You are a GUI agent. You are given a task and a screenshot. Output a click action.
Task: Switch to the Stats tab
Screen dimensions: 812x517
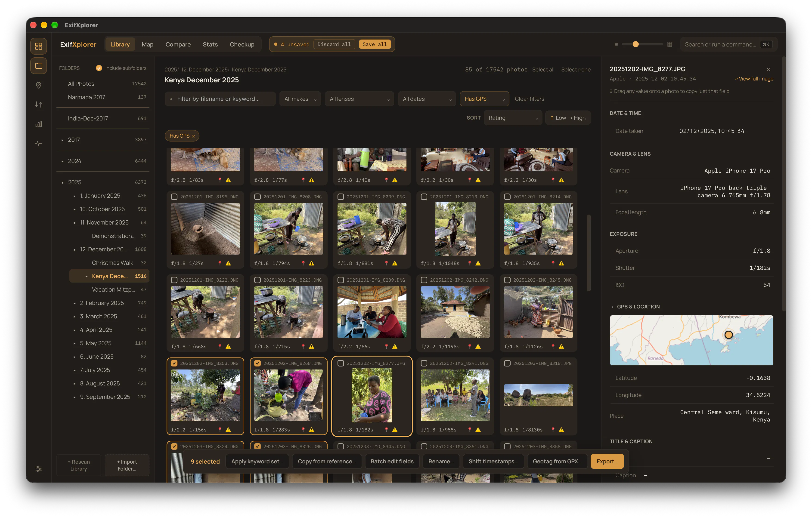pos(210,44)
